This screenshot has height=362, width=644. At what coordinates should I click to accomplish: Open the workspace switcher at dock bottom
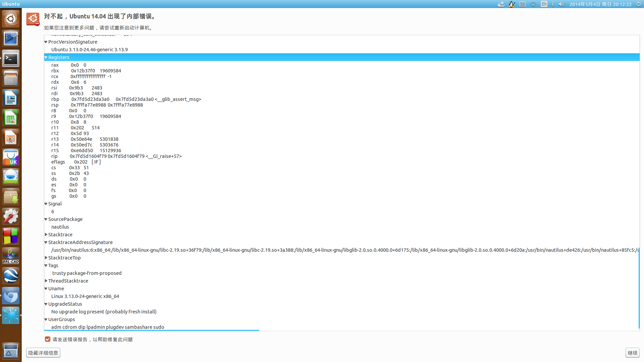point(11,351)
